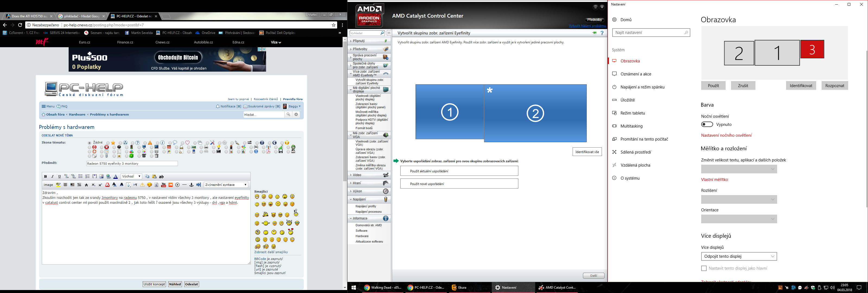Image resolution: width=868 pixels, height=293 pixels.
Task: Bookmark page with Chrome star icon
Action: click(x=334, y=25)
